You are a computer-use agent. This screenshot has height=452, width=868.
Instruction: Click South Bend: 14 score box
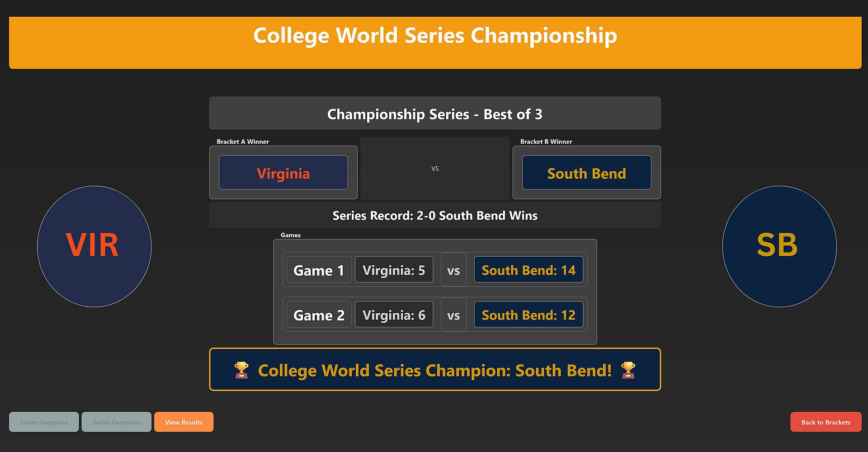click(528, 270)
